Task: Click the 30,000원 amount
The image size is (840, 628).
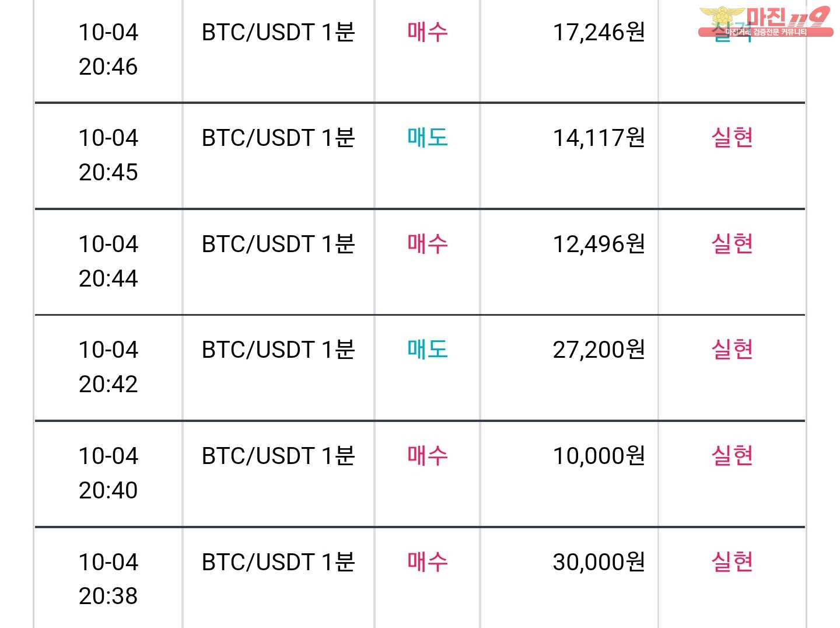Action: 598,562
